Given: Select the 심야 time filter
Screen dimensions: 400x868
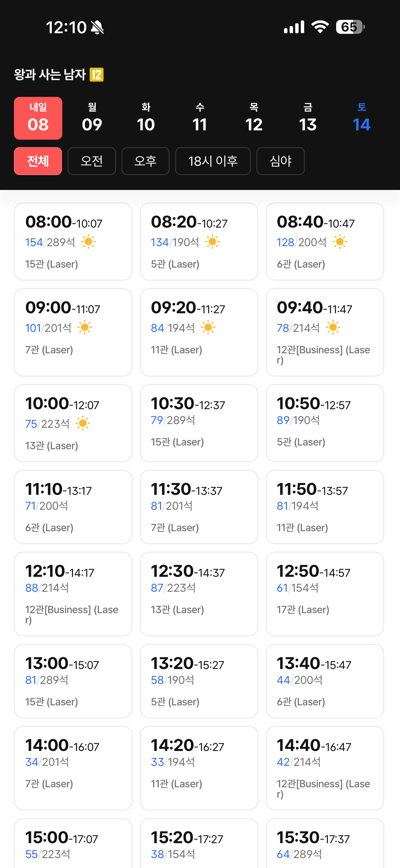Looking at the screenshot, I should click(x=281, y=161).
